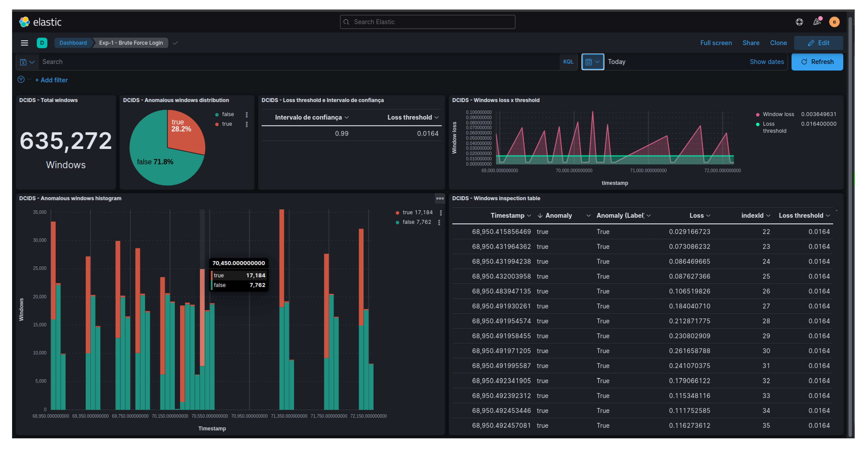
Task: Toggle 'true' series in histogram legend
Action: pyautogui.click(x=407, y=212)
